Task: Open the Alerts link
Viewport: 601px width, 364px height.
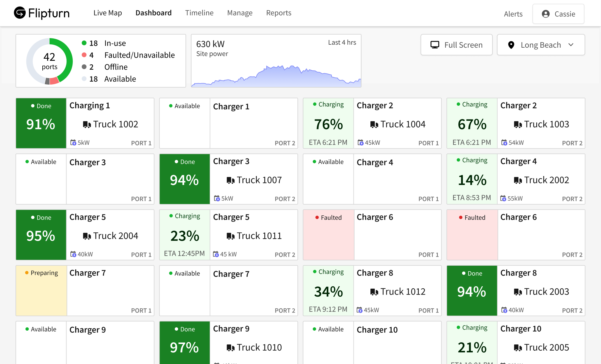Action: (513, 14)
